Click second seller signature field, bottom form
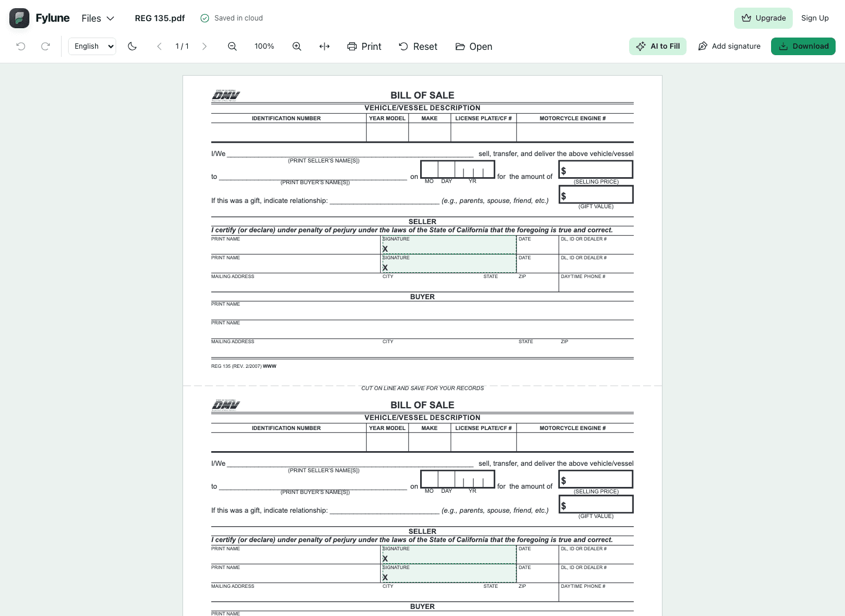This screenshot has height=616, width=845. click(449, 573)
